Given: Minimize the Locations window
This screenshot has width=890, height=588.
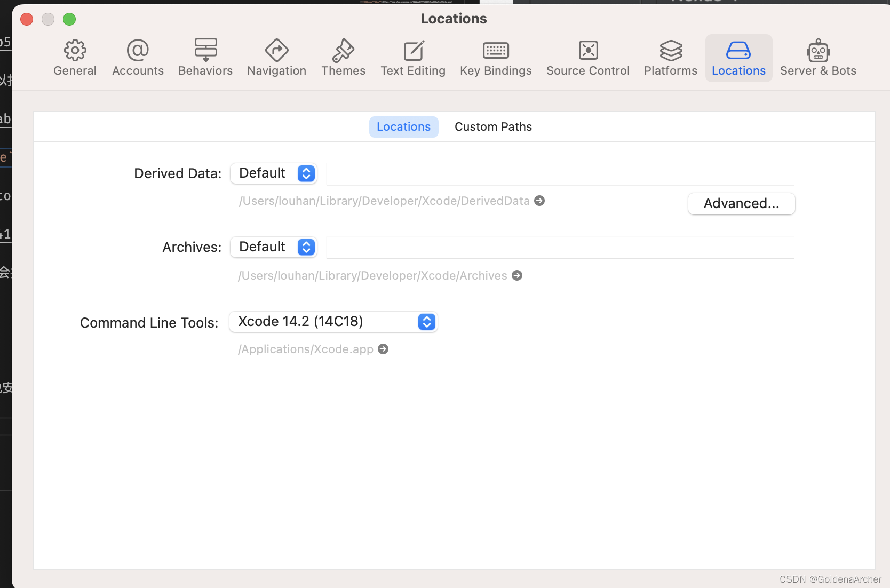Looking at the screenshot, I should [48, 19].
